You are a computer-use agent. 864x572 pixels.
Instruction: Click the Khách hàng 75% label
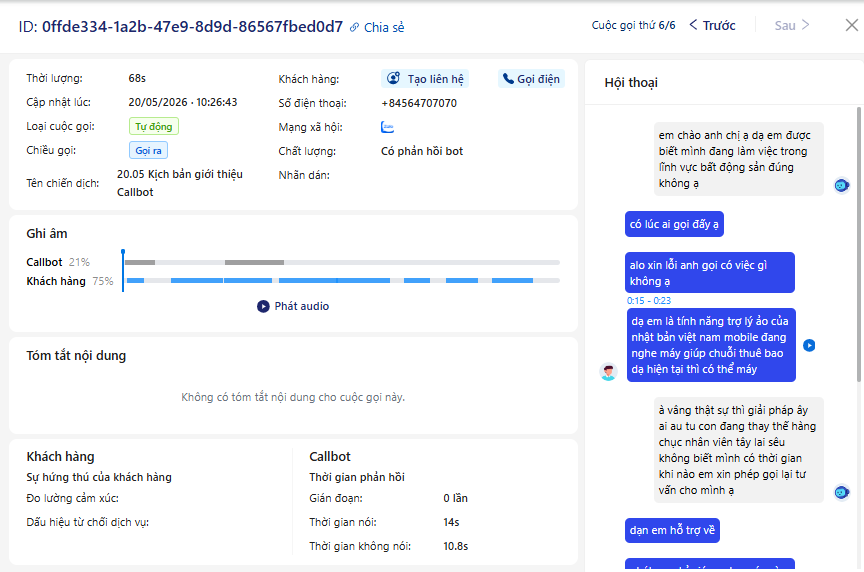pyautogui.click(x=69, y=281)
